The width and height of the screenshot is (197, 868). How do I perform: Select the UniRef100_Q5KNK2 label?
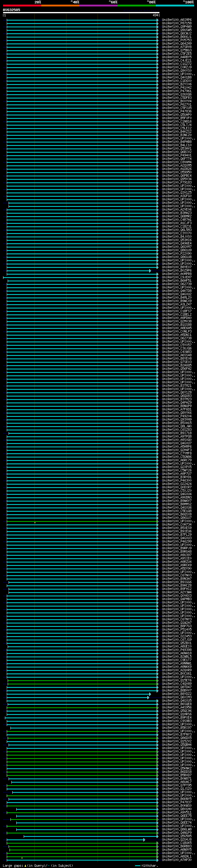click(176, 768)
